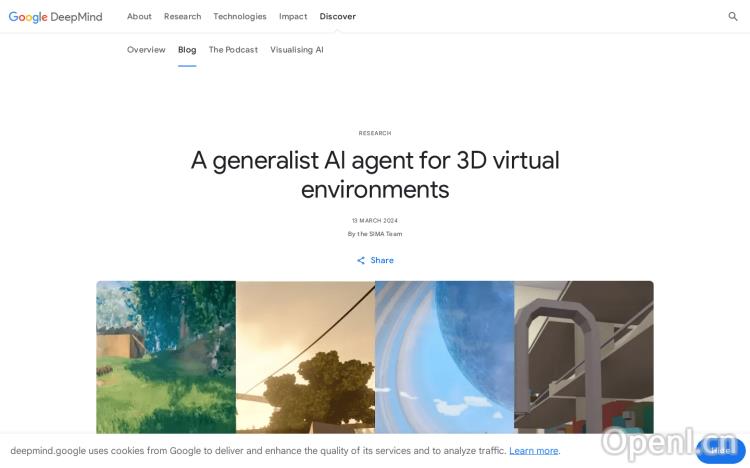Click the blue planet sky image
This screenshot has width=750, height=468.
(444, 356)
